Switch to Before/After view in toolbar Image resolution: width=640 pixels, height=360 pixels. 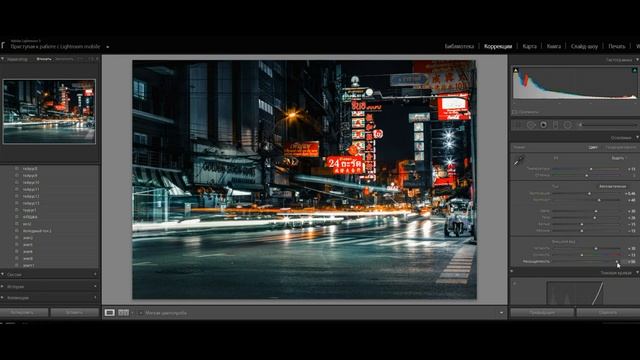point(123,313)
